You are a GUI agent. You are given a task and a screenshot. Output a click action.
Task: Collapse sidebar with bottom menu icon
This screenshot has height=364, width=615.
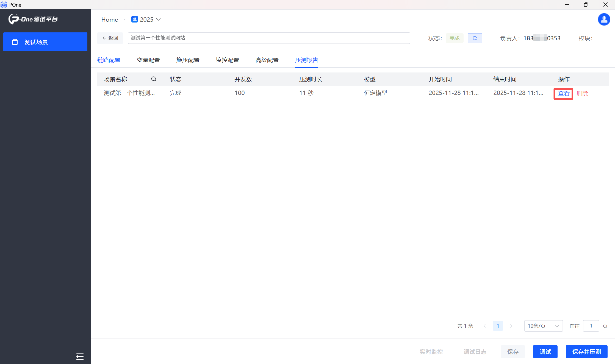(80, 356)
